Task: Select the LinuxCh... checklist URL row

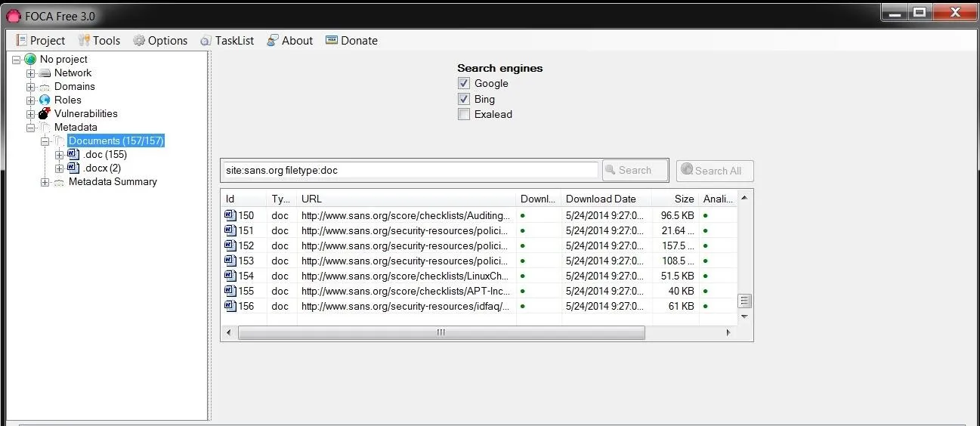Action: pos(405,276)
